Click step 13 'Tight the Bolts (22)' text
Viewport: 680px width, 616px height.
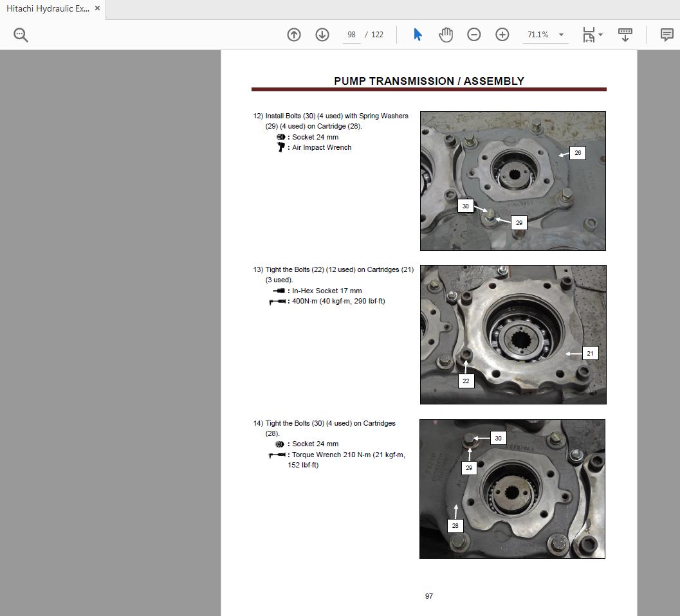295,269
